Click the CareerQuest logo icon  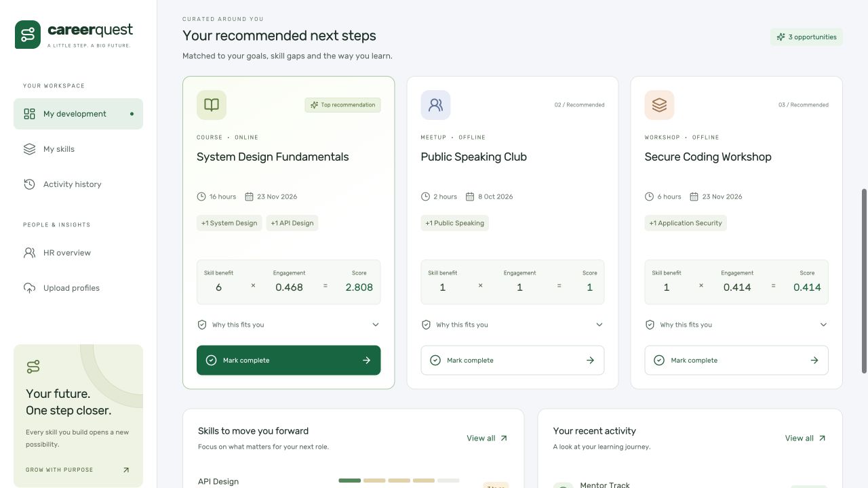pos(28,35)
